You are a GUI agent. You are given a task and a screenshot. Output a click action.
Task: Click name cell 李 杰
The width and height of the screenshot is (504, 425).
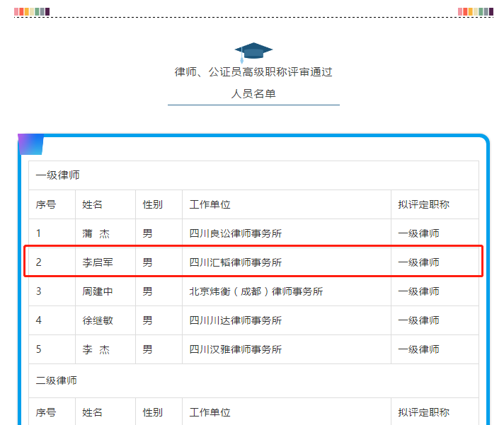tap(105, 349)
